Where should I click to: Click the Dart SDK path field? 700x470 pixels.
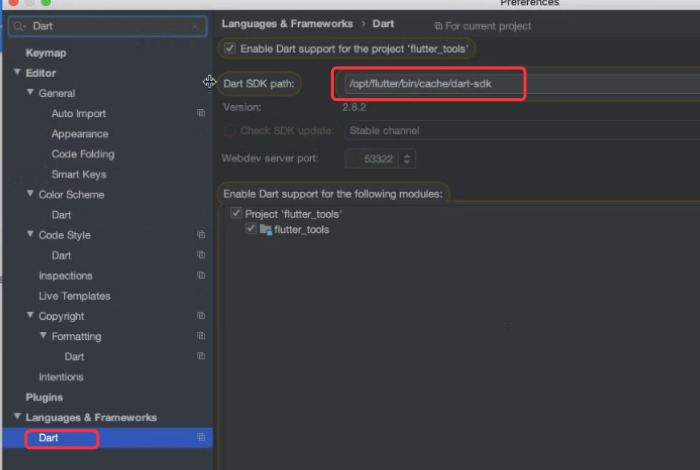(x=522, y=83)
